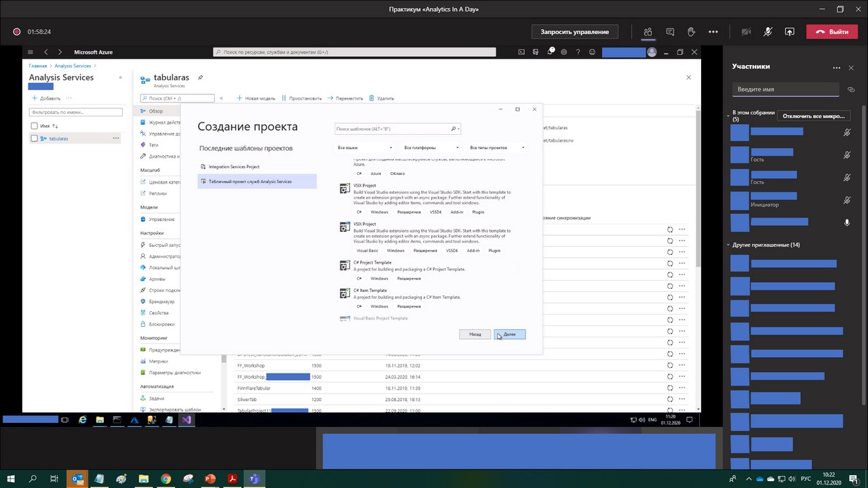This screenshot has width=868, height=488.
Task: Open more actions in meeting toolbar
Action: point(713,32)
